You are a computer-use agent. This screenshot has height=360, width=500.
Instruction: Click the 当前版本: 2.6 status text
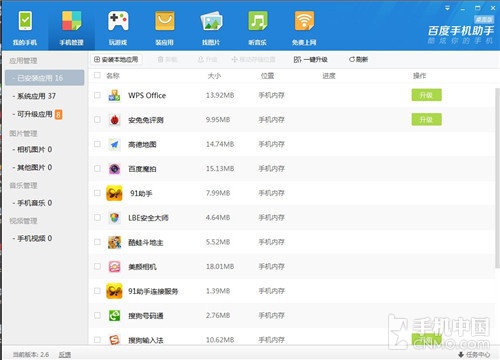click(x=31, y=354)
